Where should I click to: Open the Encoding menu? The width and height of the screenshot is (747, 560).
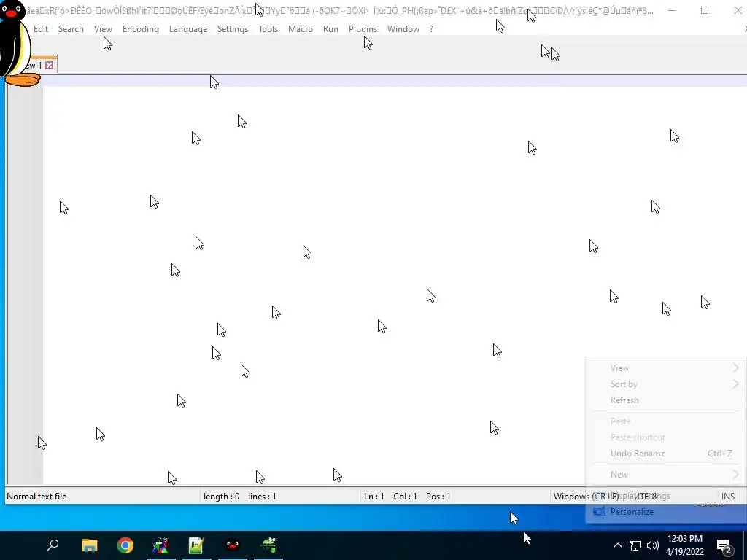[x=141, y=29]
